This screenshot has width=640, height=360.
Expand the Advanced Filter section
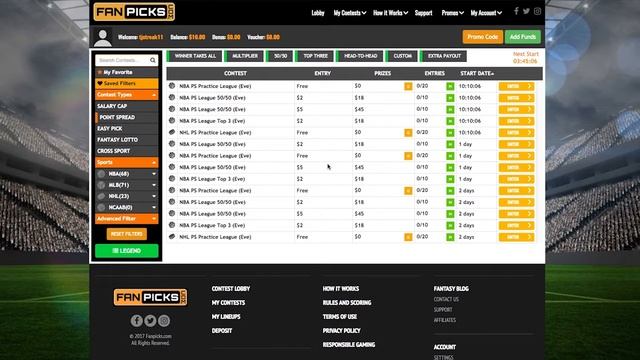coord(127,219)
